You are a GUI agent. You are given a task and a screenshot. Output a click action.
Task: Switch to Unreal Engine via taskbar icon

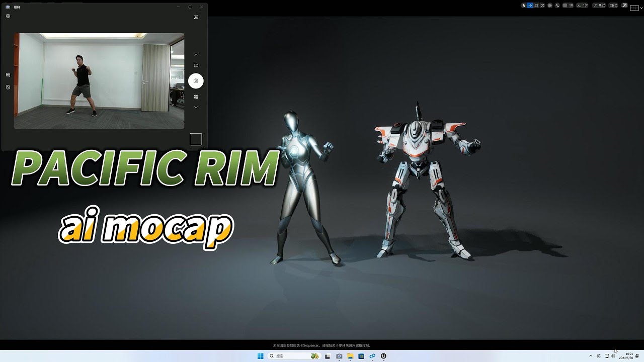click(383, 356)
